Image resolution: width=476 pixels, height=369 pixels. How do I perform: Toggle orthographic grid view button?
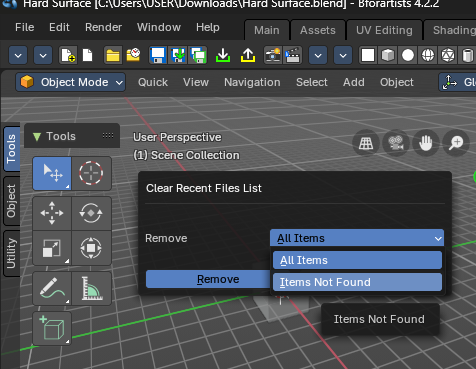click(x=366, y=143)
